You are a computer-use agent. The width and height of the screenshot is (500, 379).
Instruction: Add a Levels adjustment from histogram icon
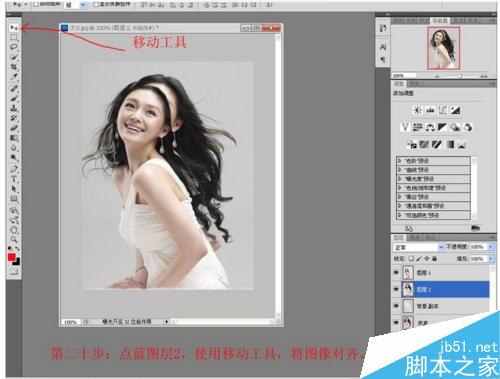(x=430, y=110)
